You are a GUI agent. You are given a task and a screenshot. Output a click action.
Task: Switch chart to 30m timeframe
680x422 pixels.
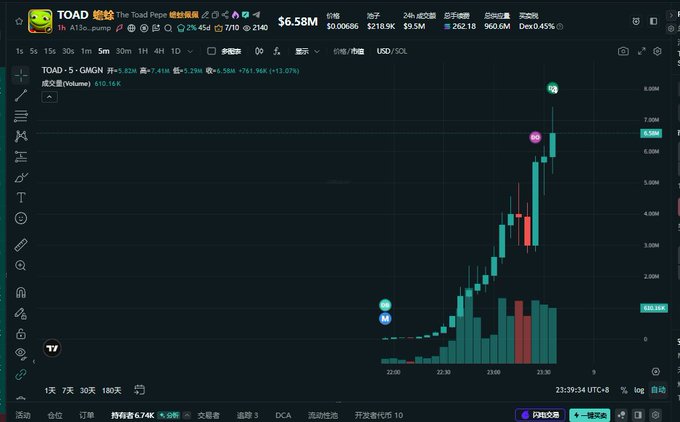[x=124, y=51]
